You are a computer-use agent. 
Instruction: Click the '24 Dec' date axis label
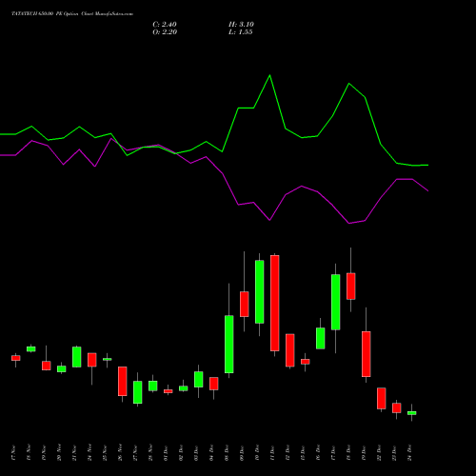(x=409, y=453)
